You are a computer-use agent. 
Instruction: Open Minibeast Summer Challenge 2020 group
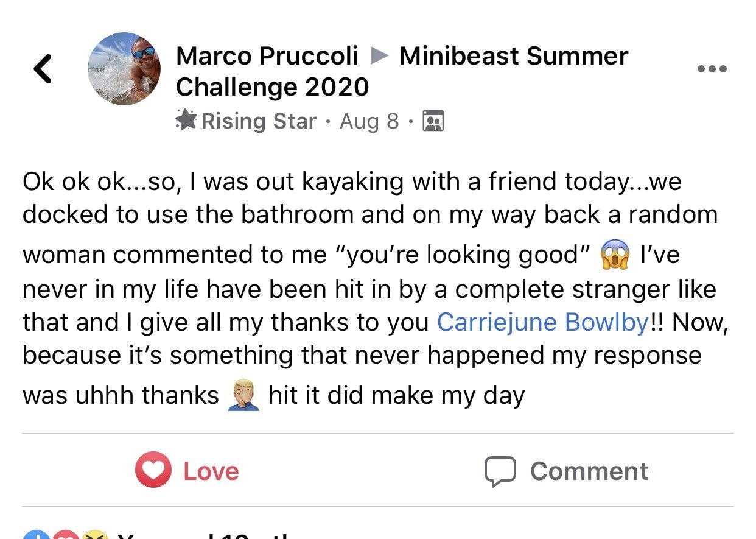tap(513, 57)
